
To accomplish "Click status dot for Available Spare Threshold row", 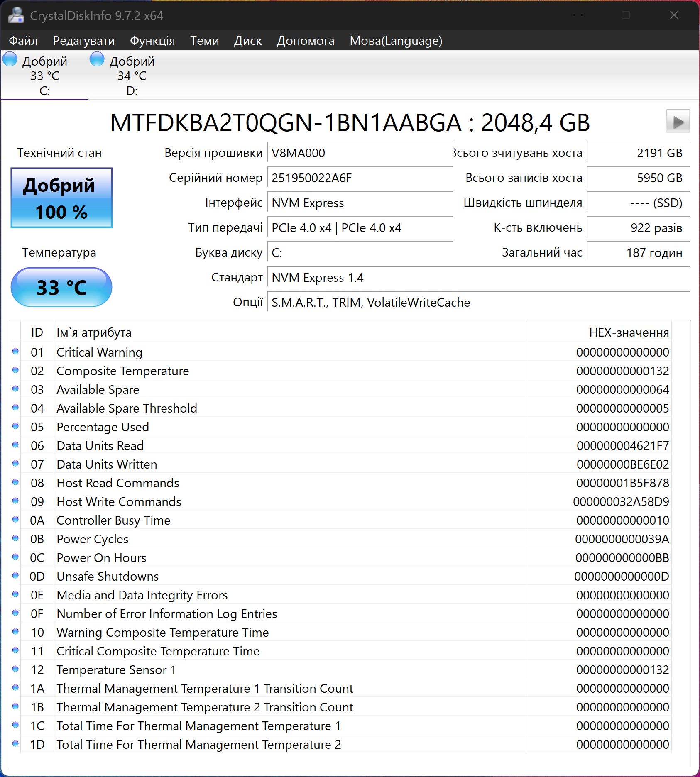I will (x=15, y=408).
